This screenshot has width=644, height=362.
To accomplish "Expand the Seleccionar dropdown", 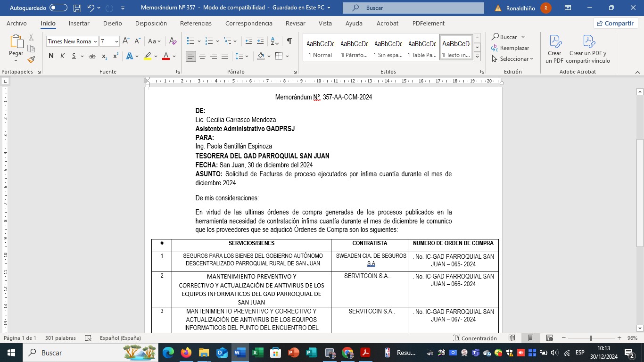I will click(512, 59).
